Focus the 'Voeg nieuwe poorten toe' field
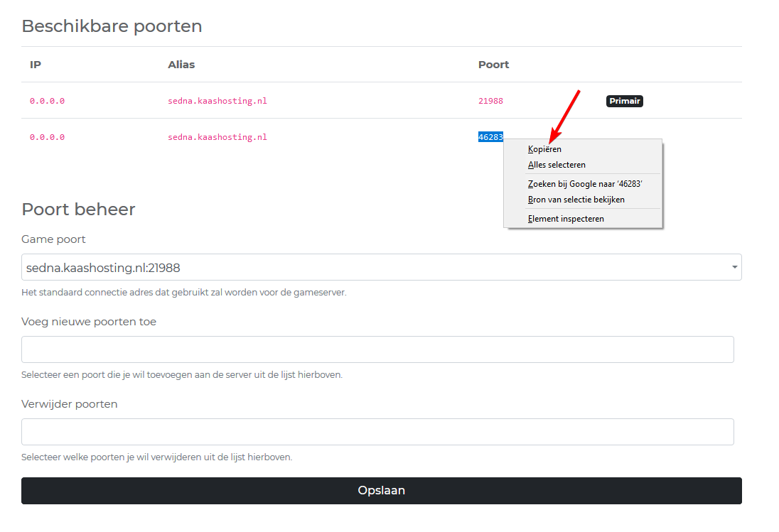The image size is (779, 532). pos(377,349)
